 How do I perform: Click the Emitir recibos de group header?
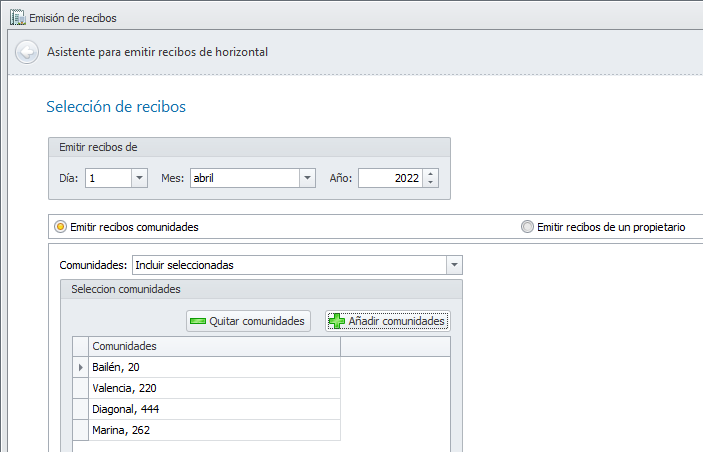(x=249, y=147)
